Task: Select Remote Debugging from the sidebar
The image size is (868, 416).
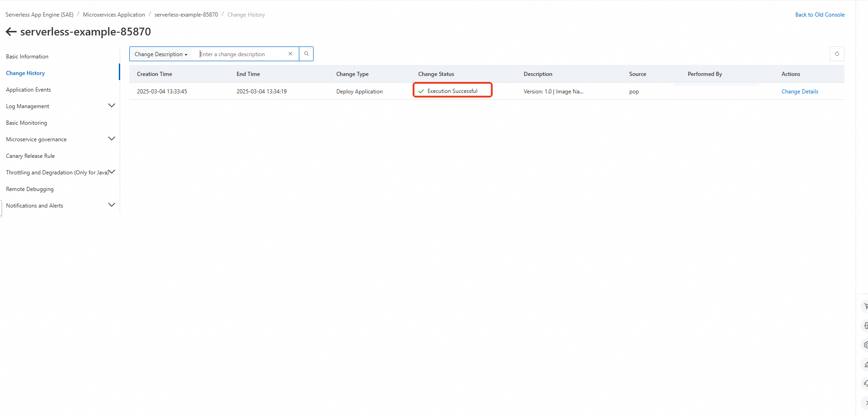Action: (30, 189)
